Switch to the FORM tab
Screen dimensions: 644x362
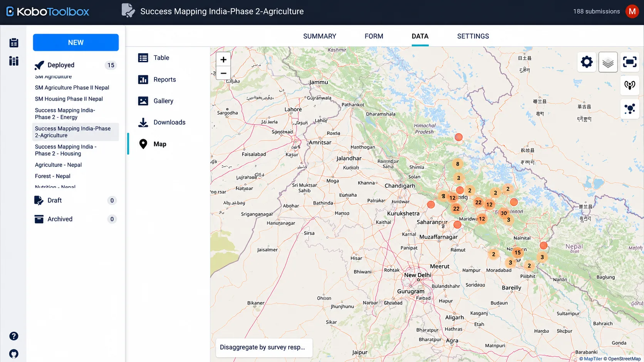tap(374, 36)
